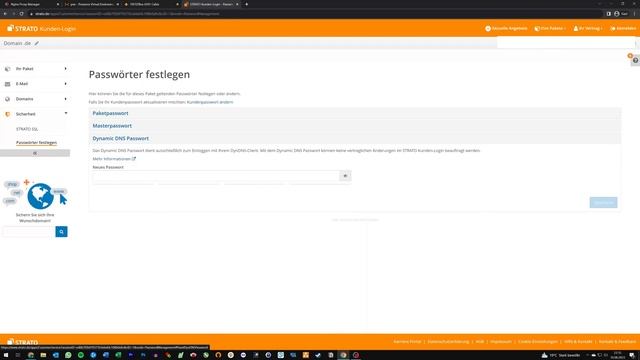Click the browser back arrow
The height and width of the screenshot is (360, 640).
tap(5, 13)
